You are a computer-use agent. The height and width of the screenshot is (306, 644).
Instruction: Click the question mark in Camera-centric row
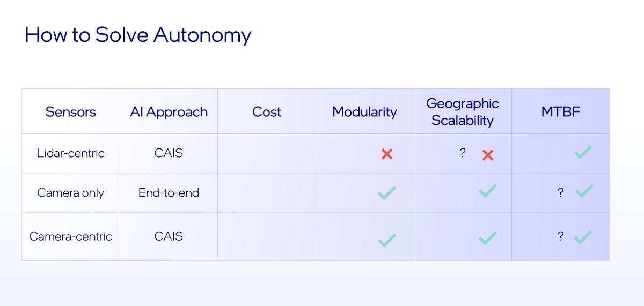click(560, 236)
